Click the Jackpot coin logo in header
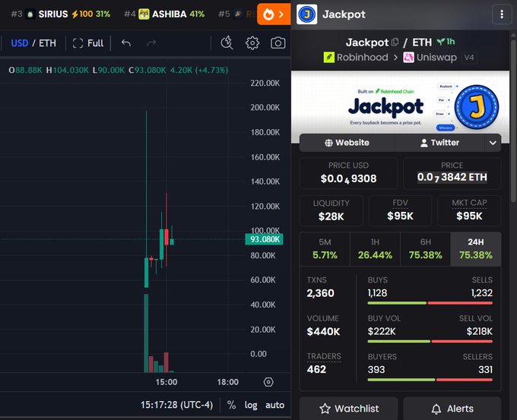This screenshot has width=517, height=420. [306, 14]
